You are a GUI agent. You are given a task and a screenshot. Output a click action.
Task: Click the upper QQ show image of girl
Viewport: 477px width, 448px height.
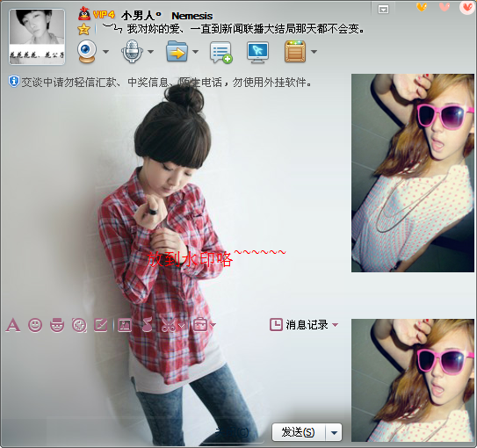click(x=413, y=173)
